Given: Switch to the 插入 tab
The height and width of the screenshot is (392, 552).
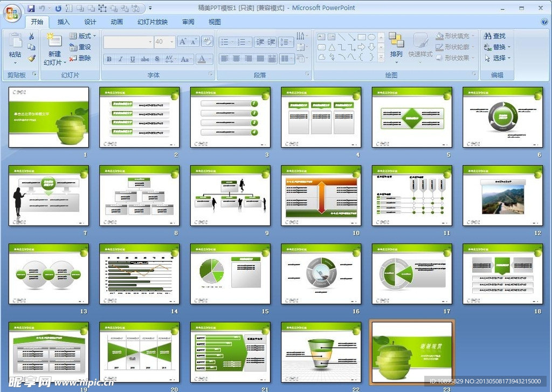Looking at the screenshot, I should (x=64, y=22).
